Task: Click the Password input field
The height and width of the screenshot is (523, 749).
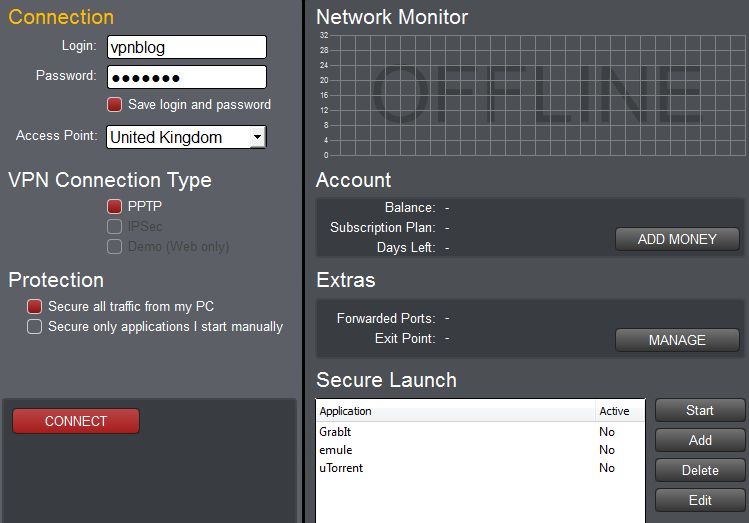Action: [x=187, y=77]
